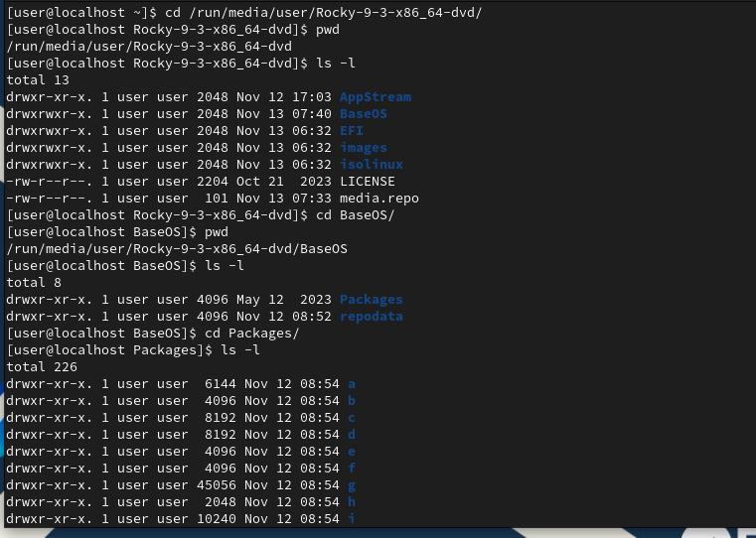The width and height of the screenshot is (756, 538).
Task: Click the 'ls -l' command at Packages prompt
Action: click(240, 350)
